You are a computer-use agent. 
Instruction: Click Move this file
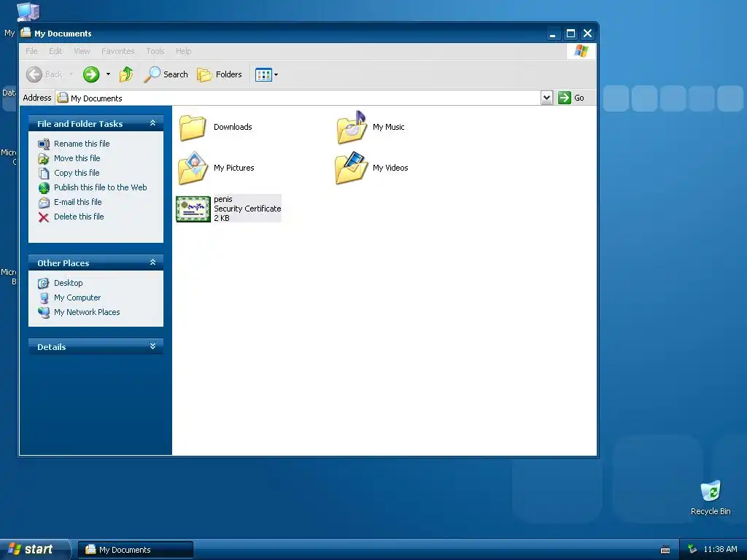[x=77, y=158]
